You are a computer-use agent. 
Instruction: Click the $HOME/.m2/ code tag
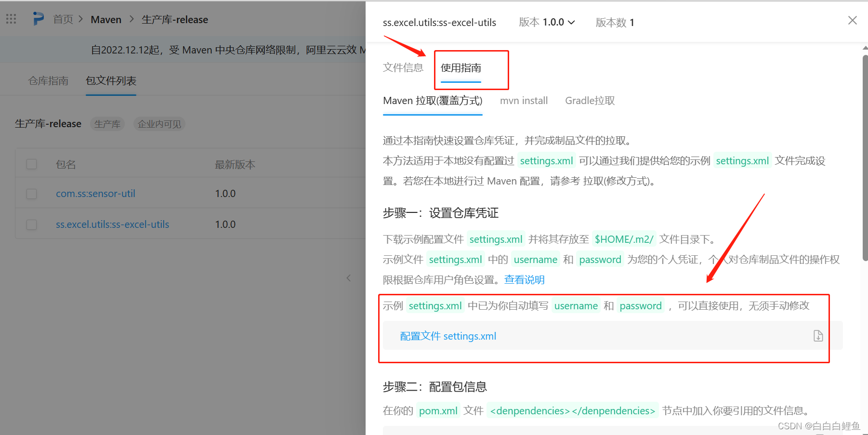(x=624, y=239)
